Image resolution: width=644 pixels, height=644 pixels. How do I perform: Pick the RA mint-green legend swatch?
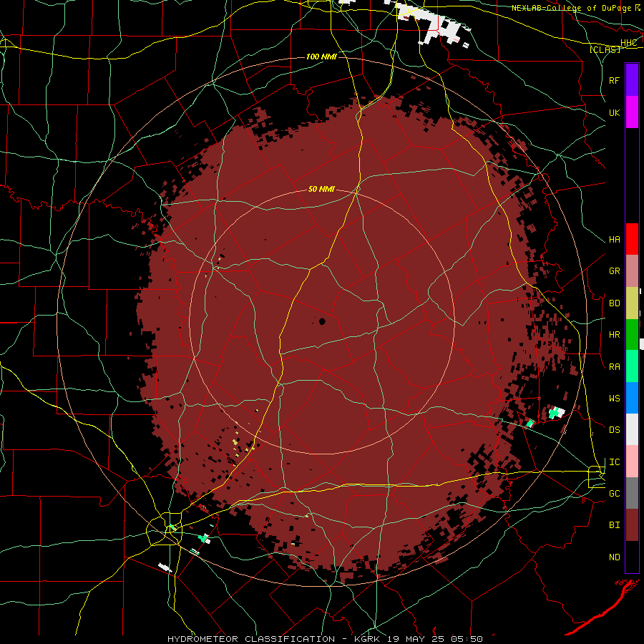tap(632, 366)
